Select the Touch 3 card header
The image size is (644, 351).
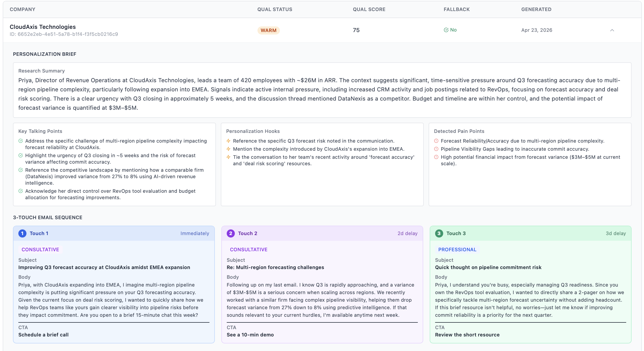click(531, 233)
